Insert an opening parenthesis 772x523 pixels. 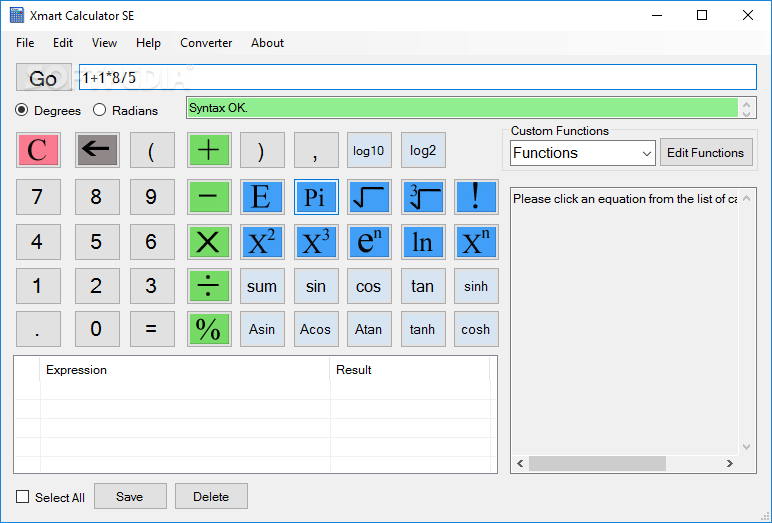pyautogui.click(x=152, y=150)
